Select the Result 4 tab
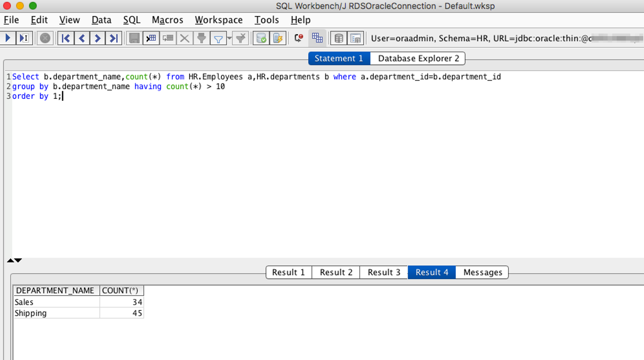Image resolution: width=644 pixels, height=360 pixels. point(432,272)
